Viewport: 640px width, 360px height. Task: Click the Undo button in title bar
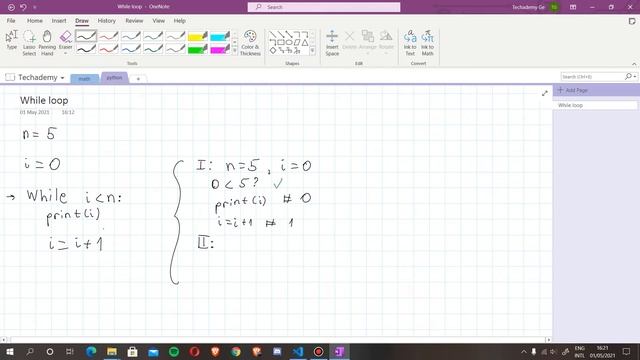click(23, 7)
